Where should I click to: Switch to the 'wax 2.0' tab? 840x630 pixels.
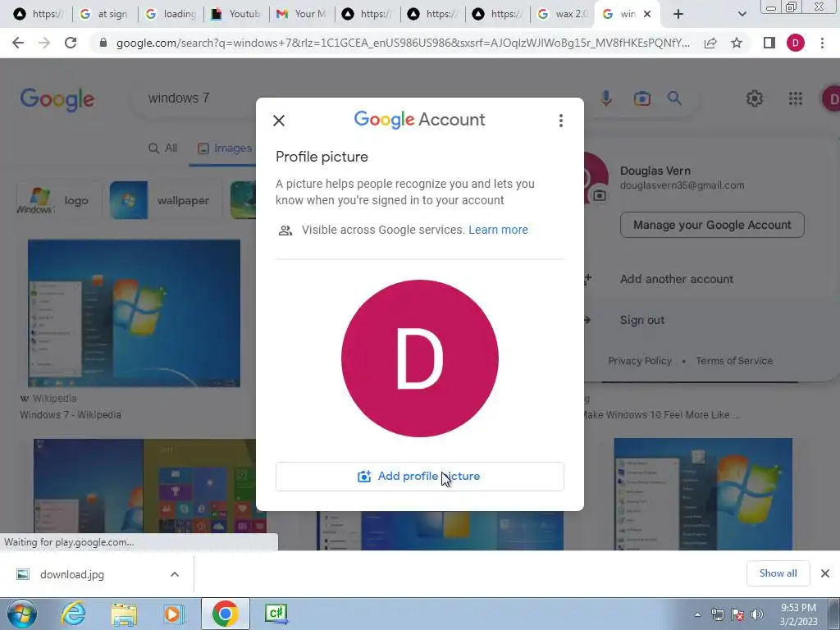564,14
